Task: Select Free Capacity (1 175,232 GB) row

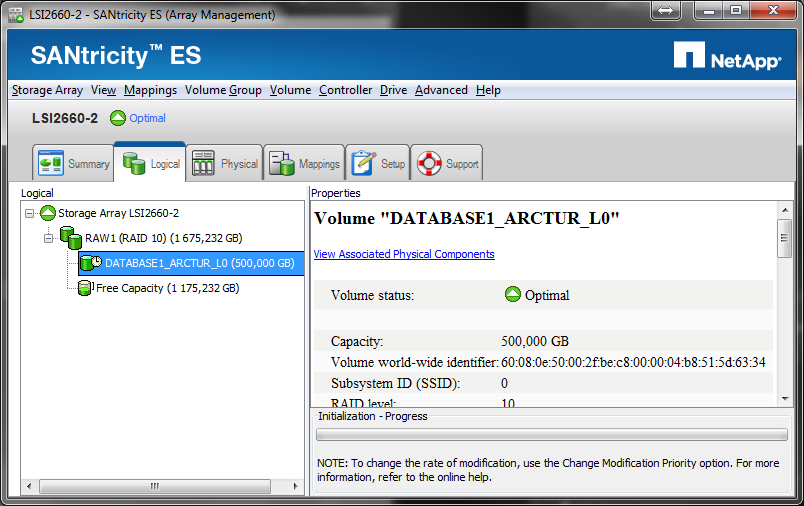Action: tap(168, 288)
